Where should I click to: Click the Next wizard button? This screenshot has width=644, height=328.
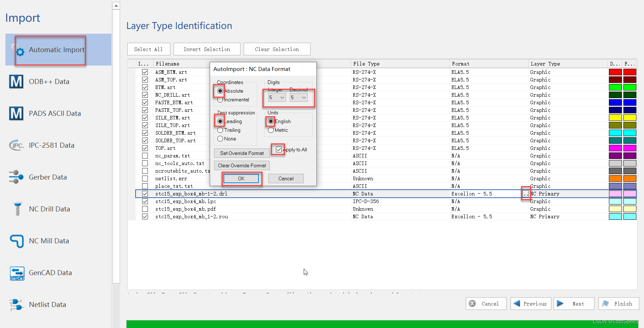click(574, 304)
